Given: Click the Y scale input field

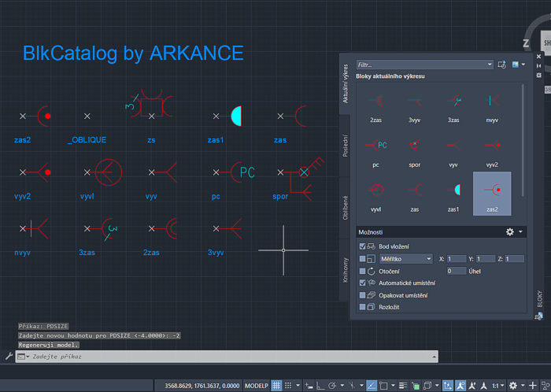Looking at the screenshot, I should point(486,259).
